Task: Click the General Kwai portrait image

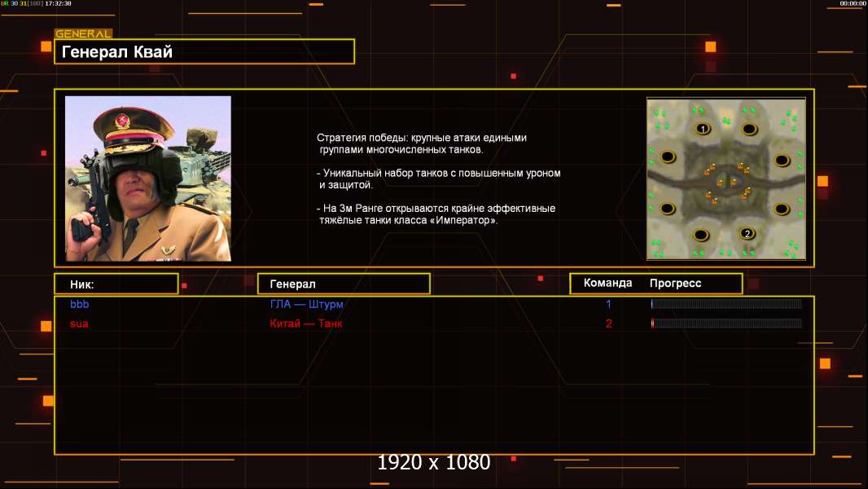Action: click(148, 178)
